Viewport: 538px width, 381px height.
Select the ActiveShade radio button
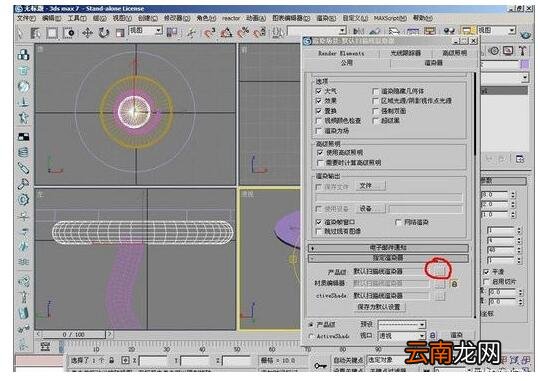(311, 336)
